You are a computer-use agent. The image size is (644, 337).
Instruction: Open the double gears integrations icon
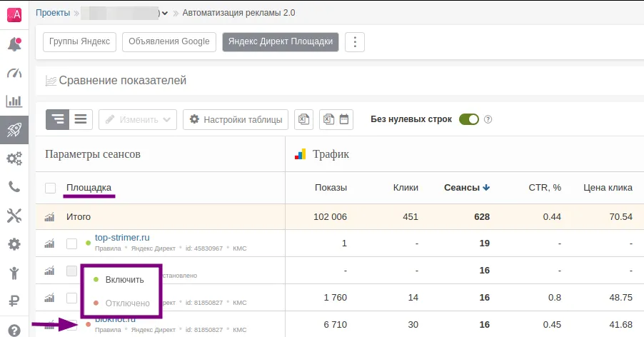(x=14, y=159)
